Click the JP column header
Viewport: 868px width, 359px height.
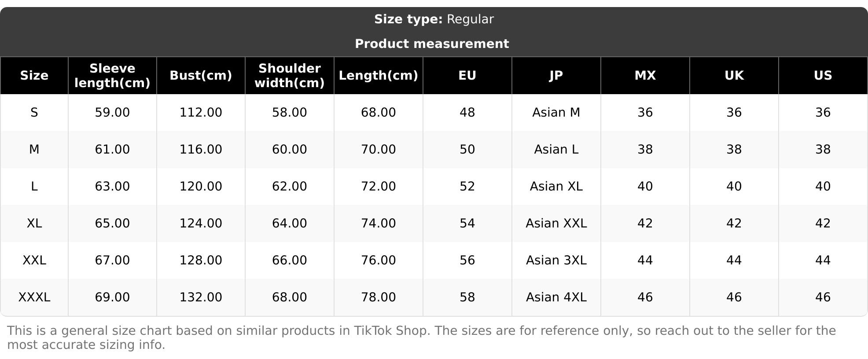[x=556, y=76]
